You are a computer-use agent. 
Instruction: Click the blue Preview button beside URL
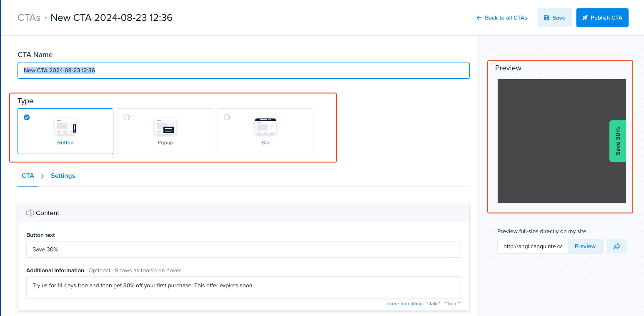pyautogui.click(x=585, y=246)
